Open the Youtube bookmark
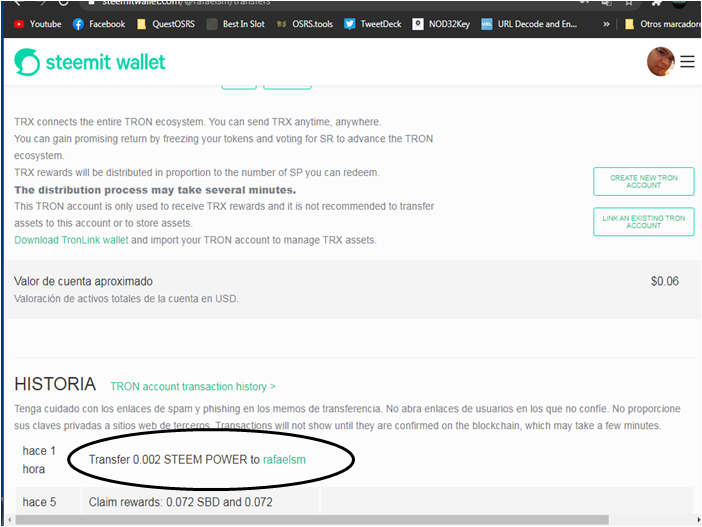Image resolution: width=702 pixels, height=527 pixels. (38, 24)
